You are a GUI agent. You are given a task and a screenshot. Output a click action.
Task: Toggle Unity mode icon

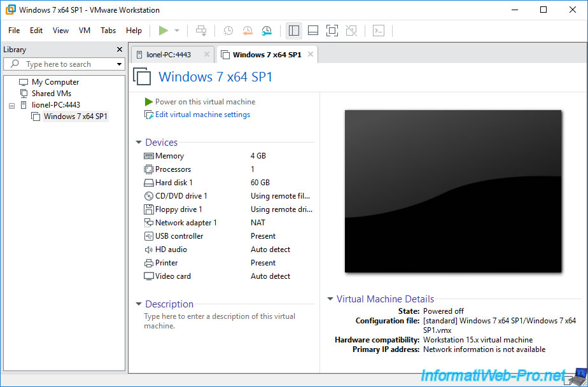tap(351, 31)
